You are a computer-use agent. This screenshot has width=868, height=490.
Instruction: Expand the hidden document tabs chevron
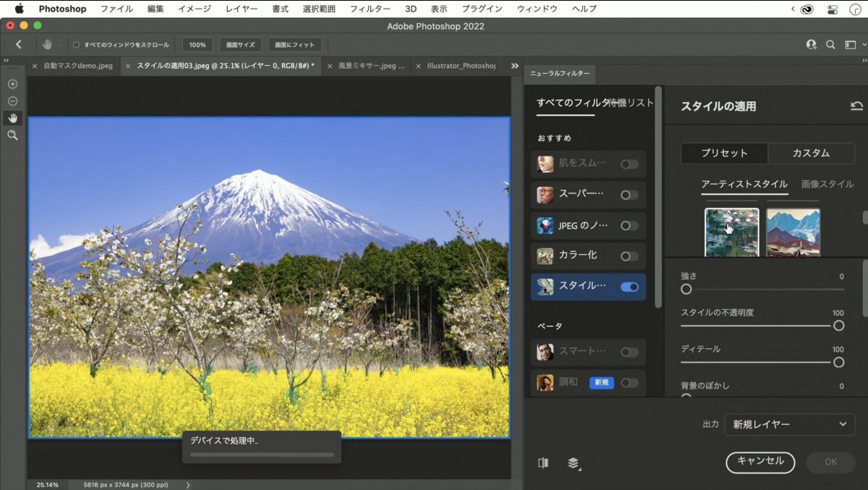[514, 66]
